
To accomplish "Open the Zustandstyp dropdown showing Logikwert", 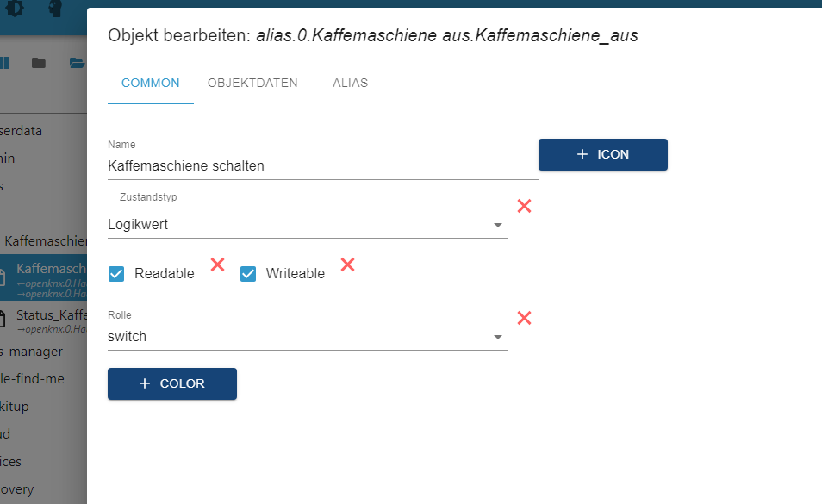I will tap(308, 225).
